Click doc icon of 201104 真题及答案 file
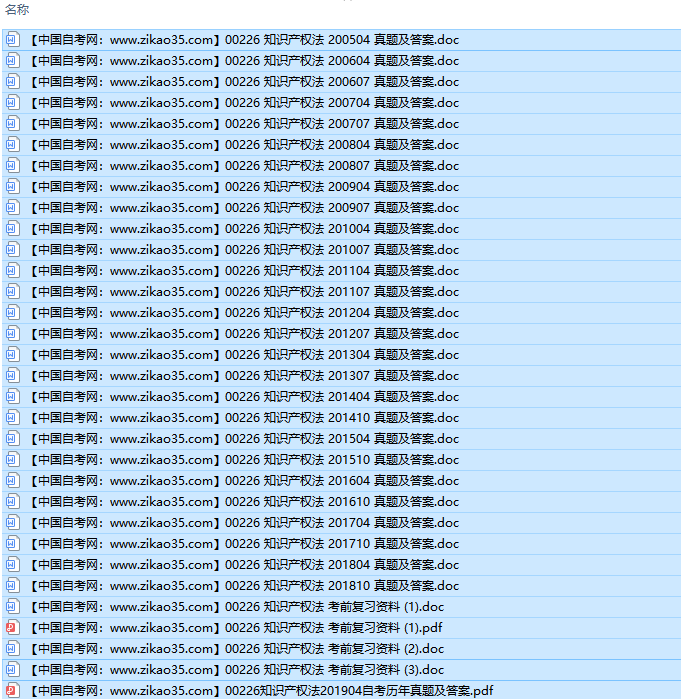Image resolution: width=681 pixels, height=699 pixels. point(12,271)
